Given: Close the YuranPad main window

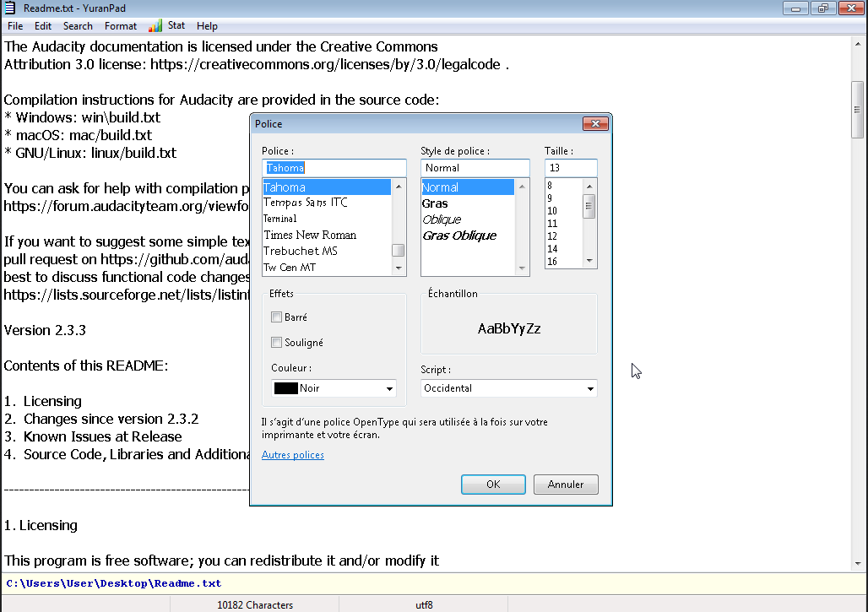Looking at the screenshot, I should (x=851, y=8).
